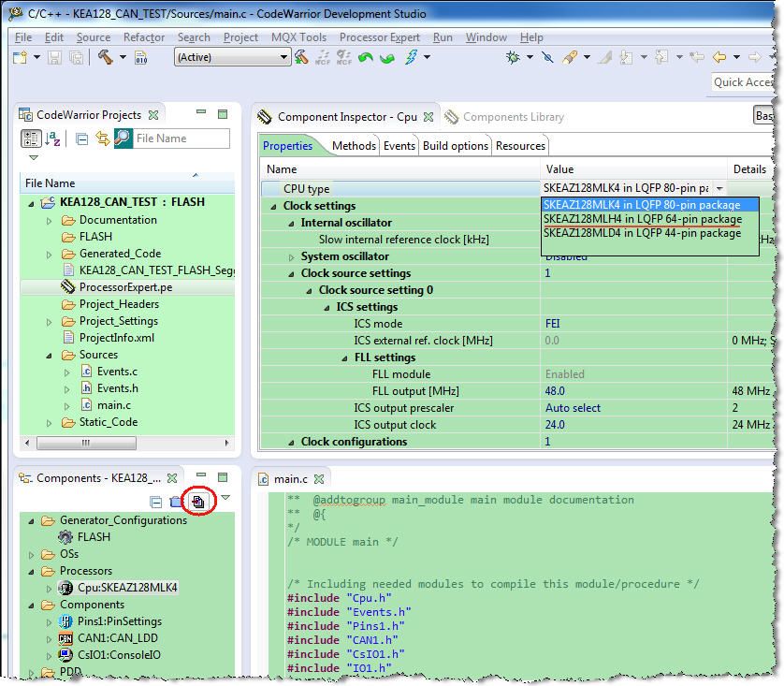Viewport: 784px width, 686px height.
Task: Switch to the Components Library tab
Action: pyautogui.click(x=513, y=117)
